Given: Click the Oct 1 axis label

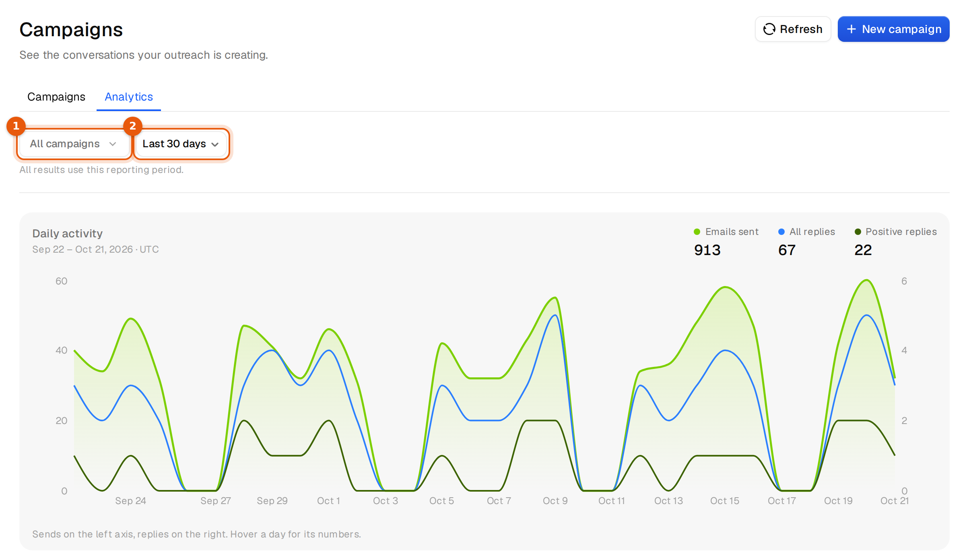Looking at the screenshot, I should click(328, 501).
